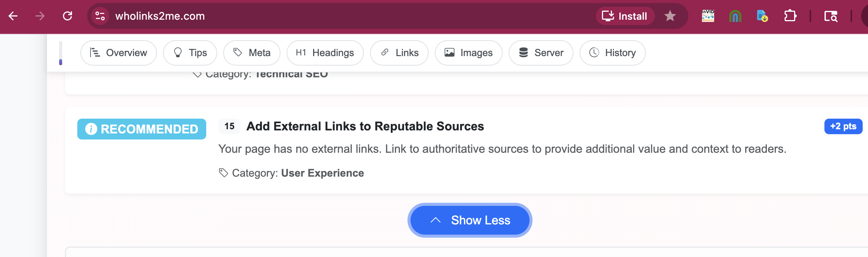Screen dimensions: 868x257
Task: Open the History tab
Action: click(613, 53)
